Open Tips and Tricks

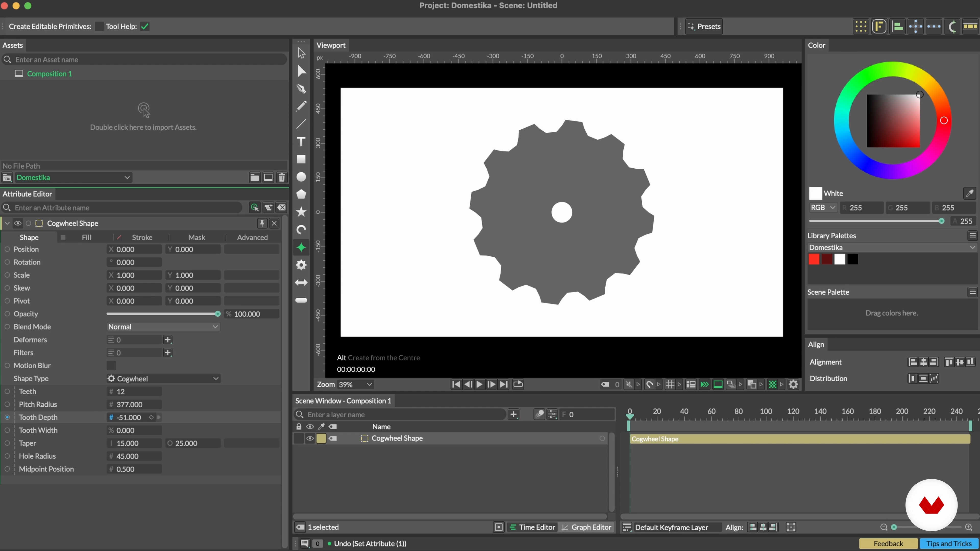949,544
